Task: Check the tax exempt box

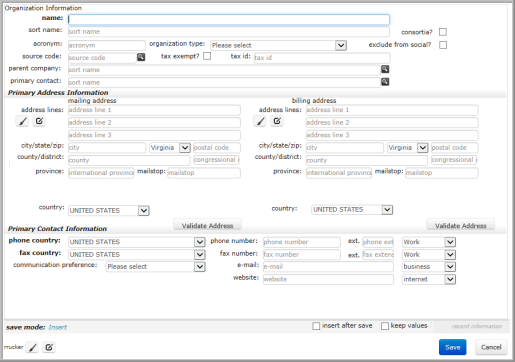Action: point(207,56)
